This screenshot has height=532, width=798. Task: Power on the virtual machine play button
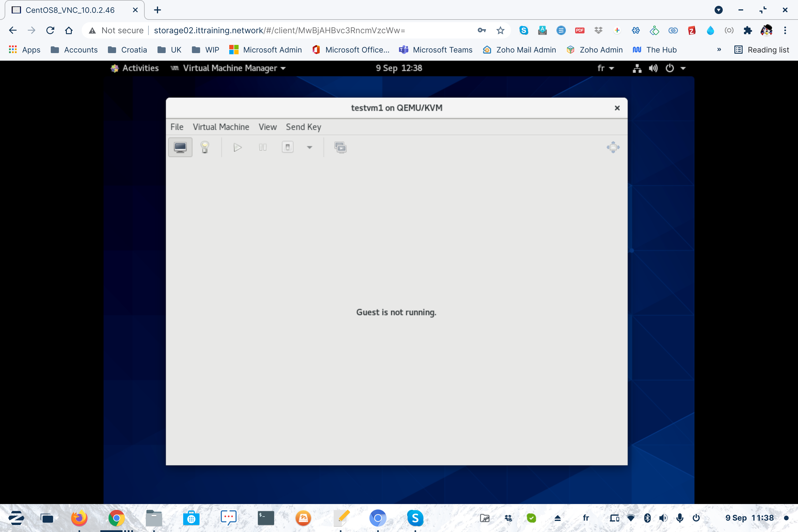point(237,147)
